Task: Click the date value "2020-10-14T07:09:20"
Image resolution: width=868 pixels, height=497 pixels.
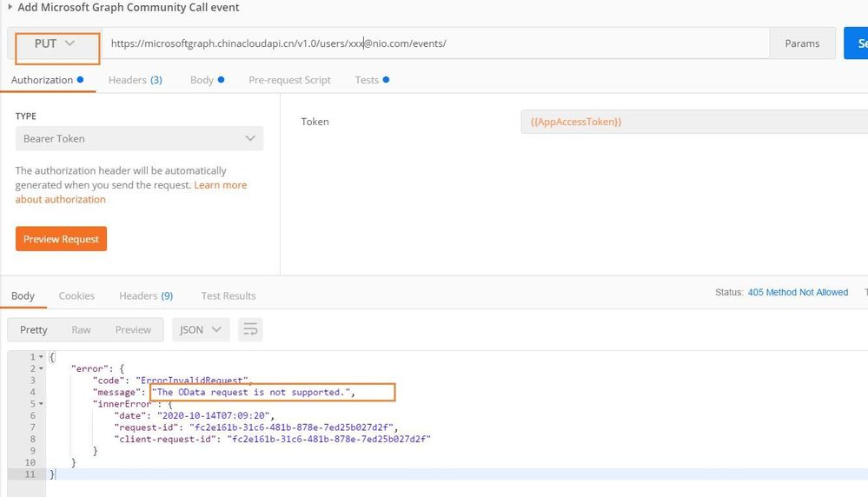Action: pos(213,415)
